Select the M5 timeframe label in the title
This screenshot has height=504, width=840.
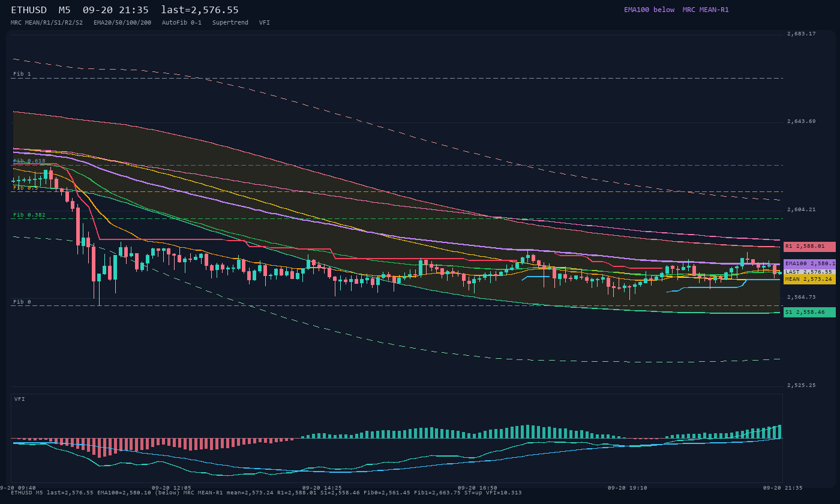point(65,10)
